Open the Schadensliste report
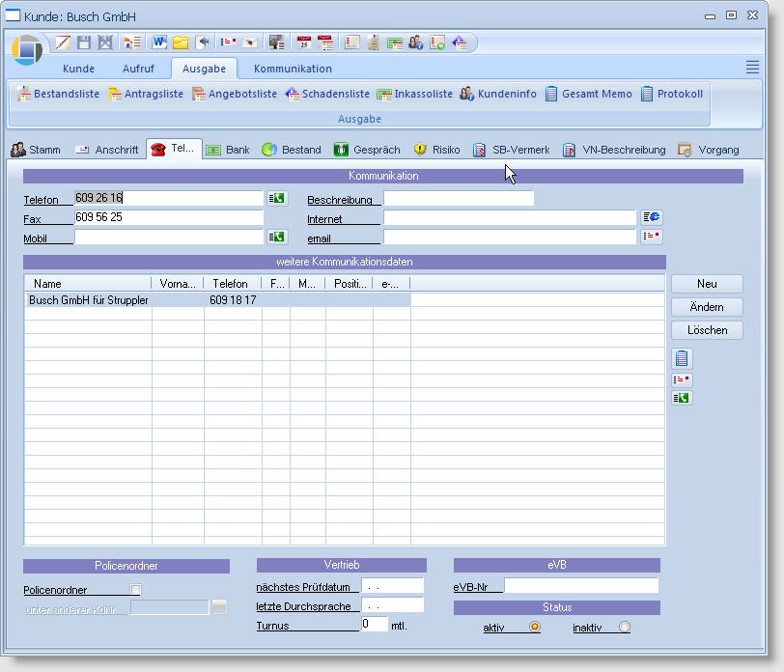Screen dimensions: 784x672 pos(327,94)
